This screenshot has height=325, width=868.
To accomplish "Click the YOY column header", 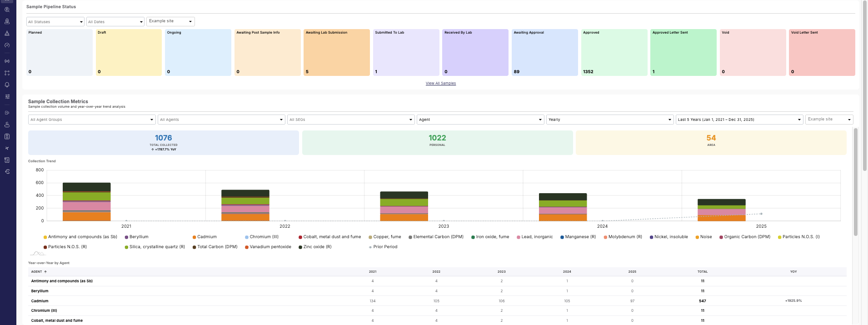I will [793, 272].
